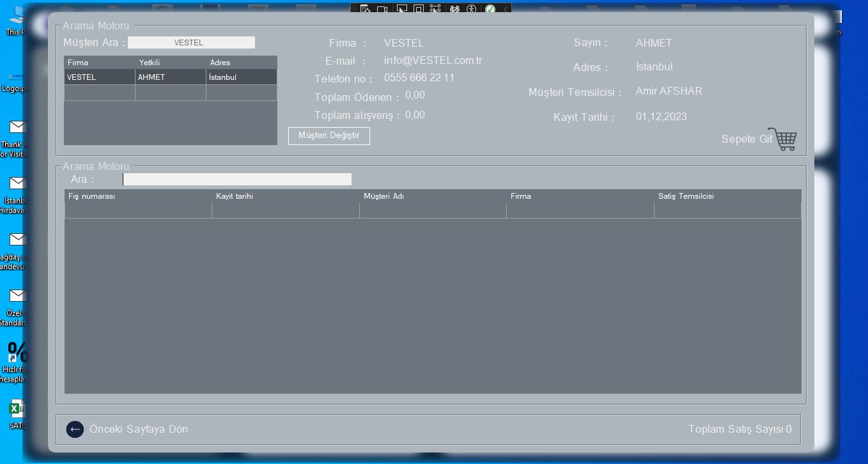Click the Amir AFSHAR representative name
Screen dimensions: 868x464
669,91
